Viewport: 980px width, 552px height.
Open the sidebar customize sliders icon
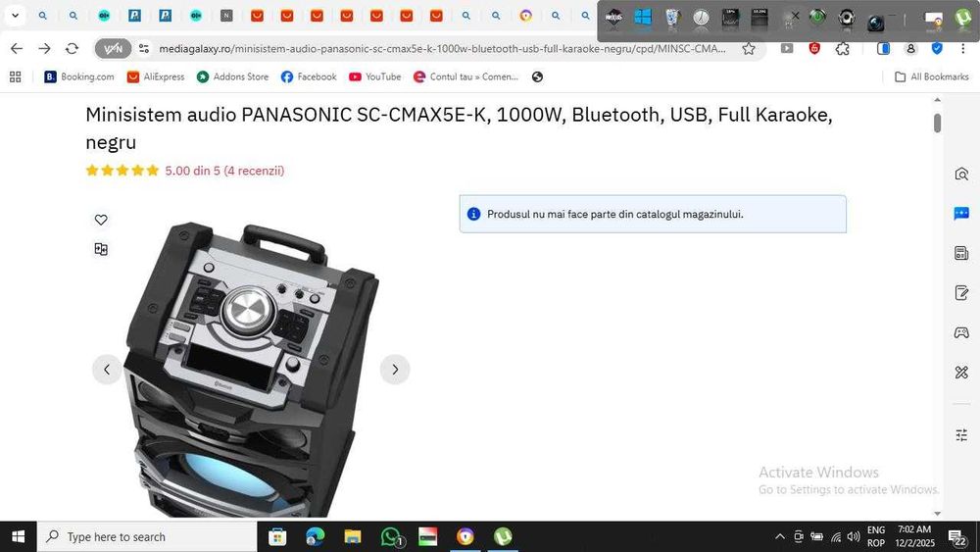961,434
